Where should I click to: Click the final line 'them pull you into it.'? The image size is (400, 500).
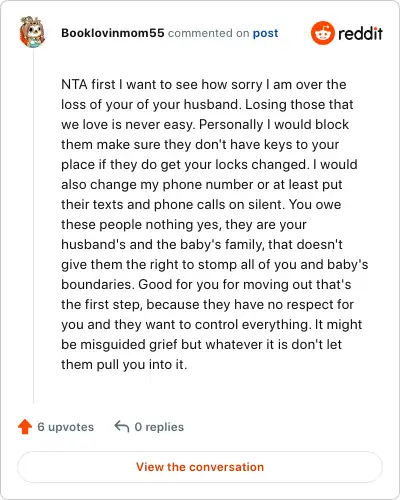(124, 364)
